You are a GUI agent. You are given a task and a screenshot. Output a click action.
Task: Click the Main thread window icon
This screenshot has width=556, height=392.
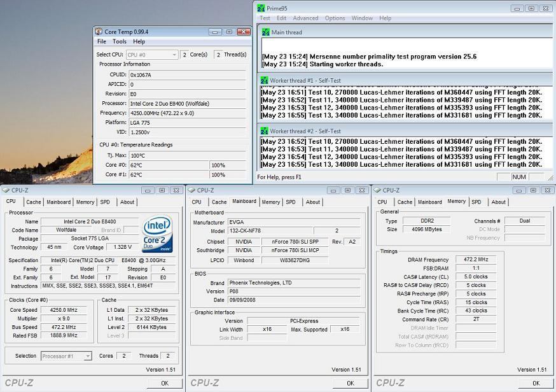(x=265, y=32)
